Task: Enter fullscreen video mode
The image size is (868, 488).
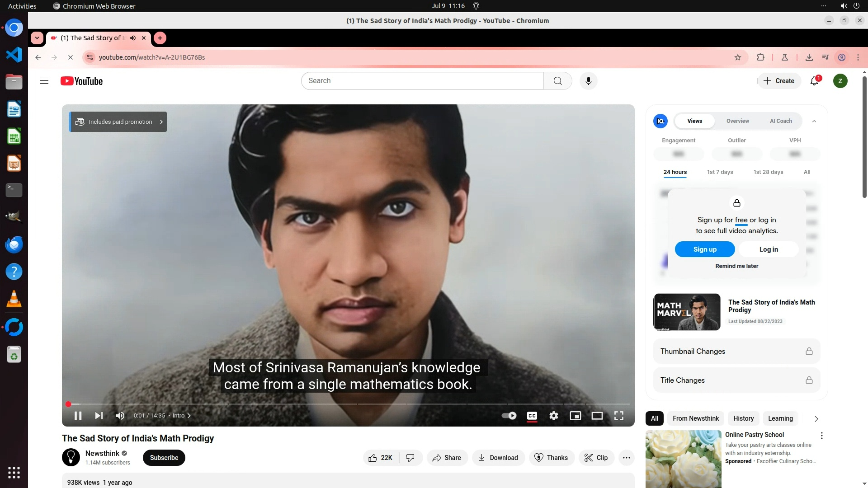Action: (x=618, y=416)
